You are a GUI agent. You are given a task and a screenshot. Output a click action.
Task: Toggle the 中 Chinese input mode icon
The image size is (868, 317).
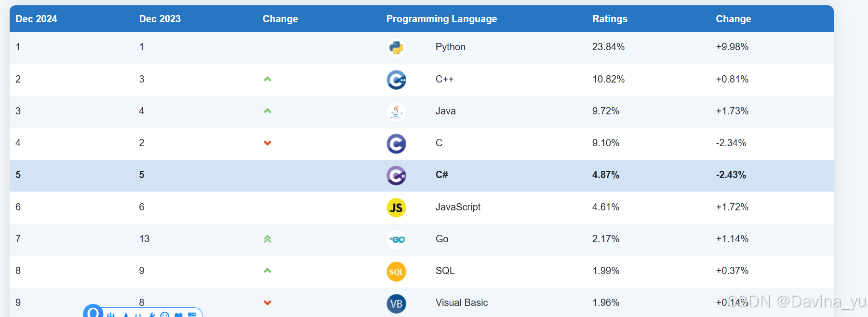click(x=111, y=315)
